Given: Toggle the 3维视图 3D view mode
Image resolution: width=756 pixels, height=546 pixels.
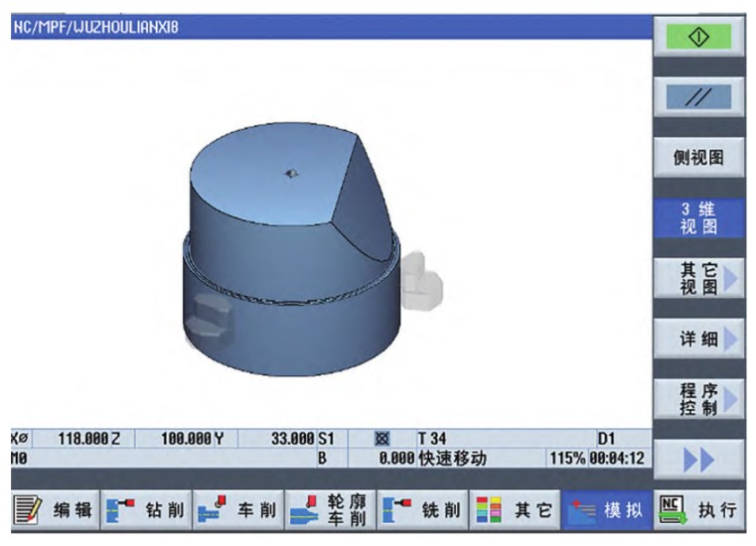Looking at the screenshot, I should pyautogui.click(x=703, y=218).
